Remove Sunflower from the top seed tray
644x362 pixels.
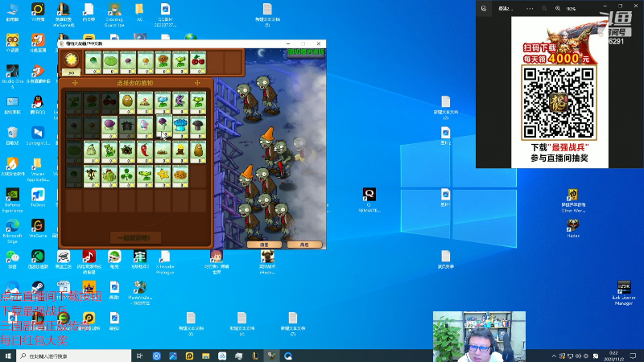[163, 63]
